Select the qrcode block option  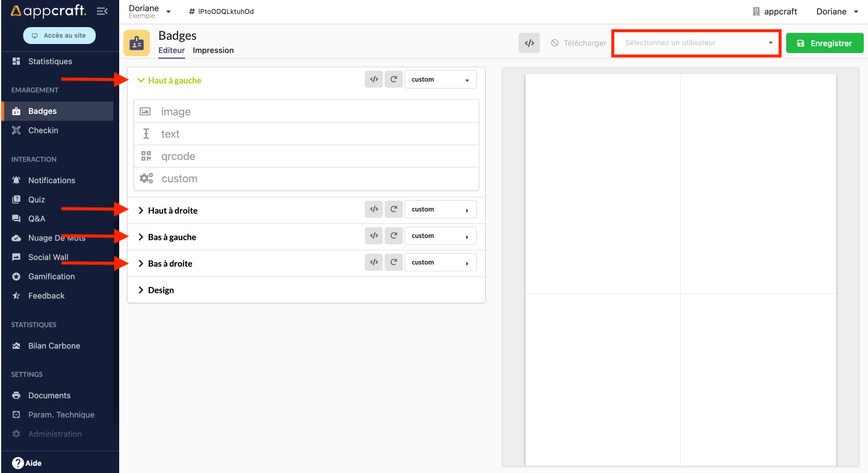pyautogui.click(x=306, y=156)
